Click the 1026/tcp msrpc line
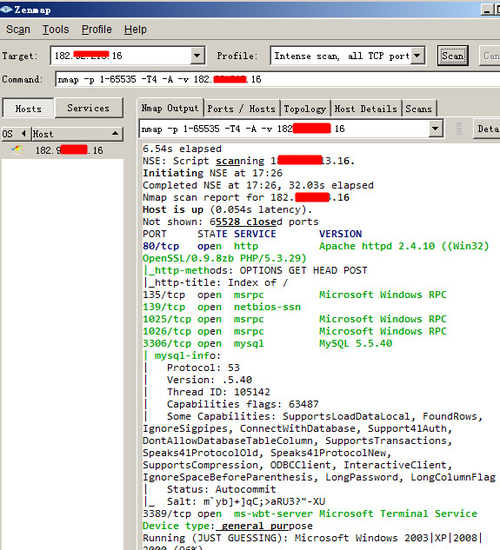 294,331
